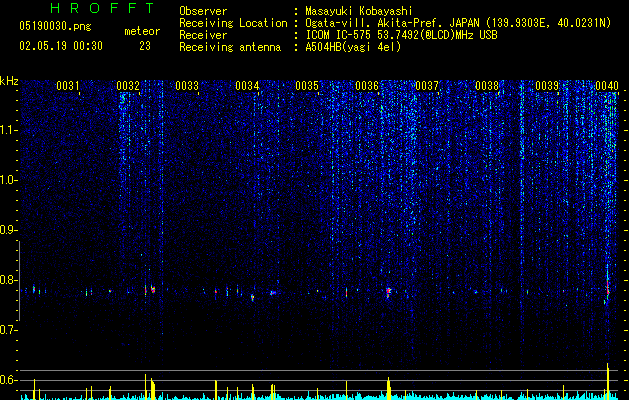Select the file name 05190030.png
Viewport: 629px width, 400px height.
(55, 26)
